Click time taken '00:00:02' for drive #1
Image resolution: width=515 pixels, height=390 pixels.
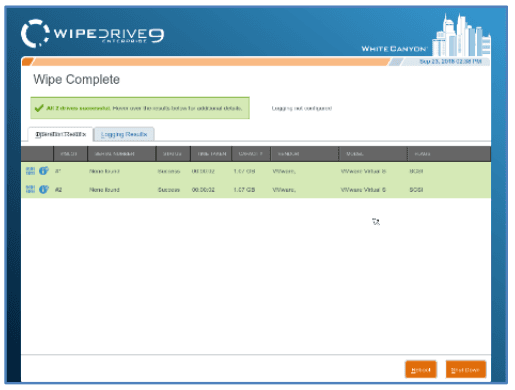tap(203, 171)
